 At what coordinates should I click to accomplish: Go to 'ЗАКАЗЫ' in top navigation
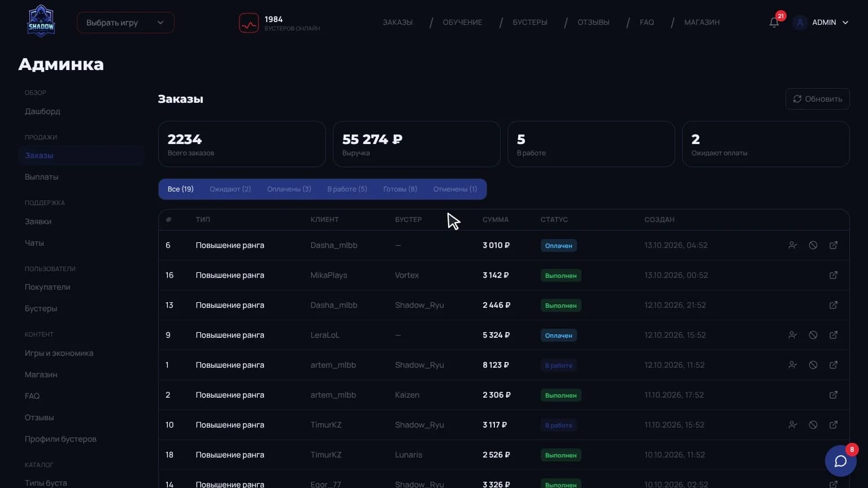(x=397, y=23)
